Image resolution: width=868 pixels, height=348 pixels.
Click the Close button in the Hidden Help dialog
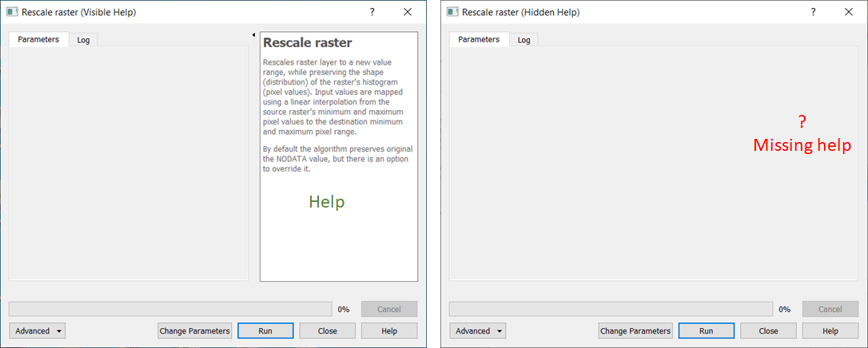[768, 331]
